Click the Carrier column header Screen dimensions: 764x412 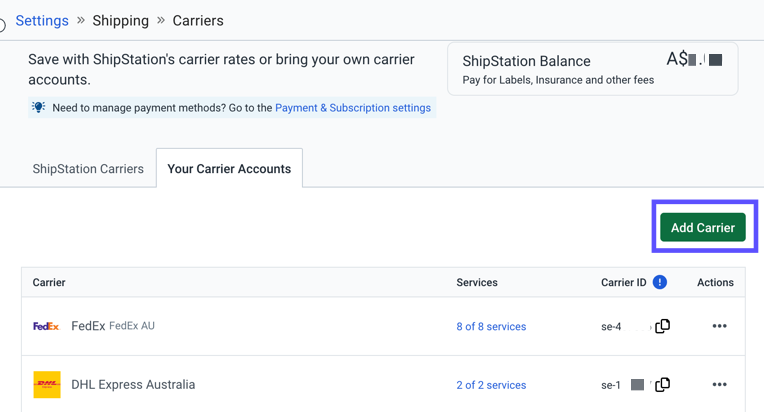[49, 282]
